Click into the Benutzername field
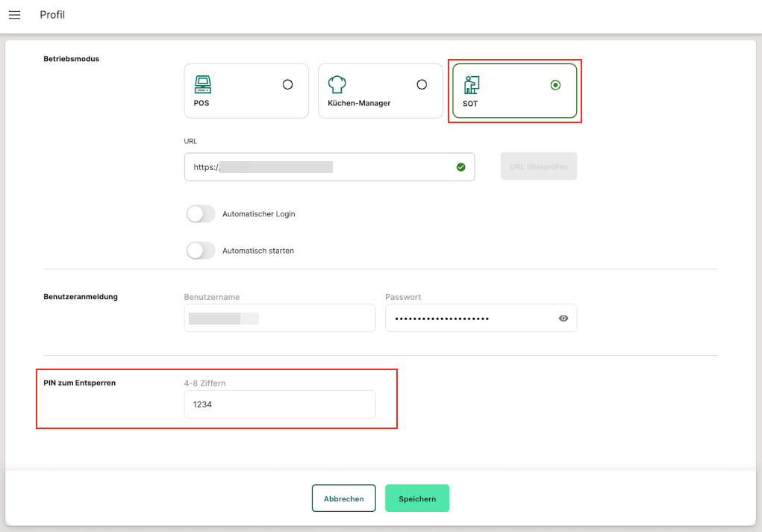The height and width of the screenshot is (532, 762). (279, 319)
